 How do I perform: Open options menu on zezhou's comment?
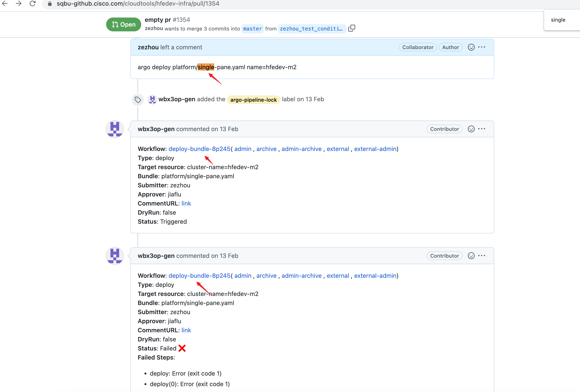coord(481,47)
